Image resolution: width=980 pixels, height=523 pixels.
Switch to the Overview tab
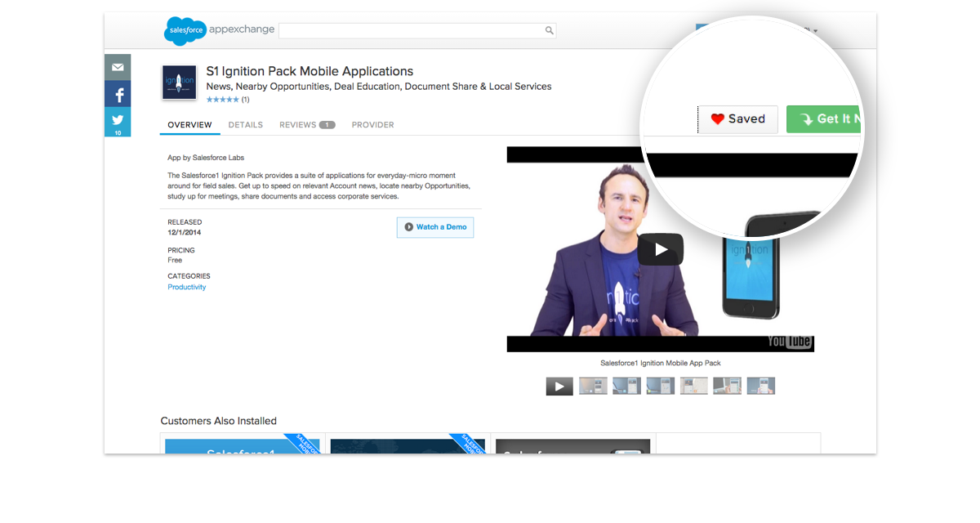coord(189,125)
